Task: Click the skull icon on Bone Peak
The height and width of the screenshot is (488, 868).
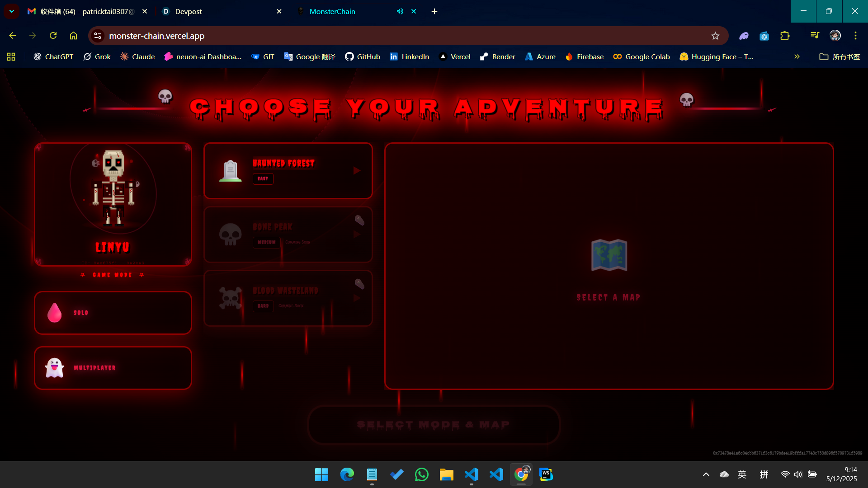Action: click(x=230, y=235)
